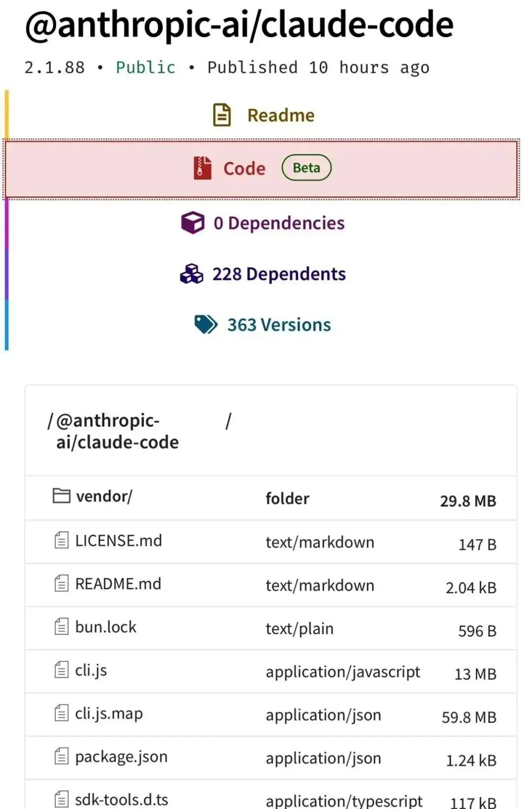The height and width of the screenshot is (809, 532).
Task: Click the file icon beside package.json
Action: [62, 756]
